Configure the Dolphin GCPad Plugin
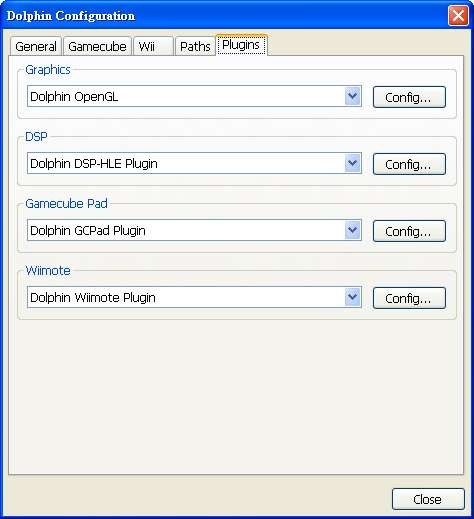The width and height of the screenshot is (474, 519). pyautogui.click(x=409, y=231)
